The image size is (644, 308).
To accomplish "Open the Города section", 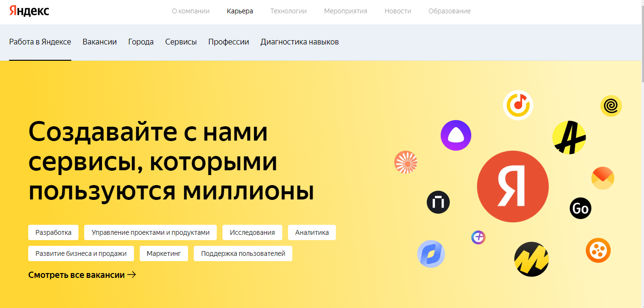I will [x=141, y=42].
